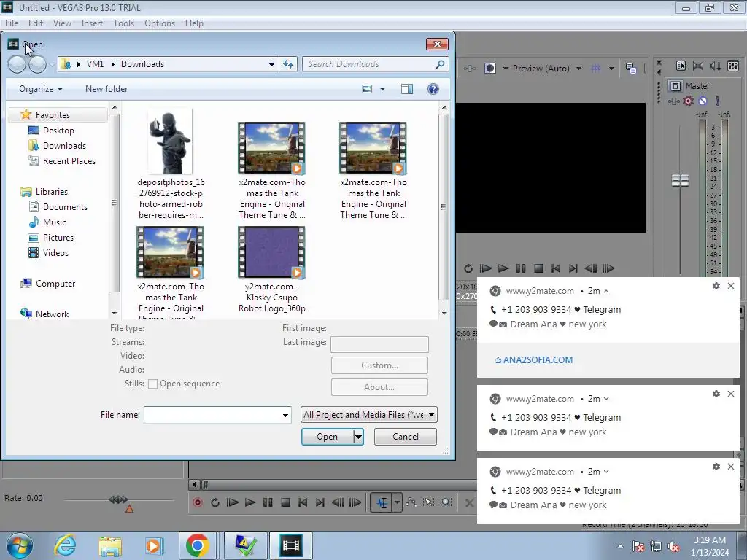Click the Open button's split dropdown arrow

[358, 437]
